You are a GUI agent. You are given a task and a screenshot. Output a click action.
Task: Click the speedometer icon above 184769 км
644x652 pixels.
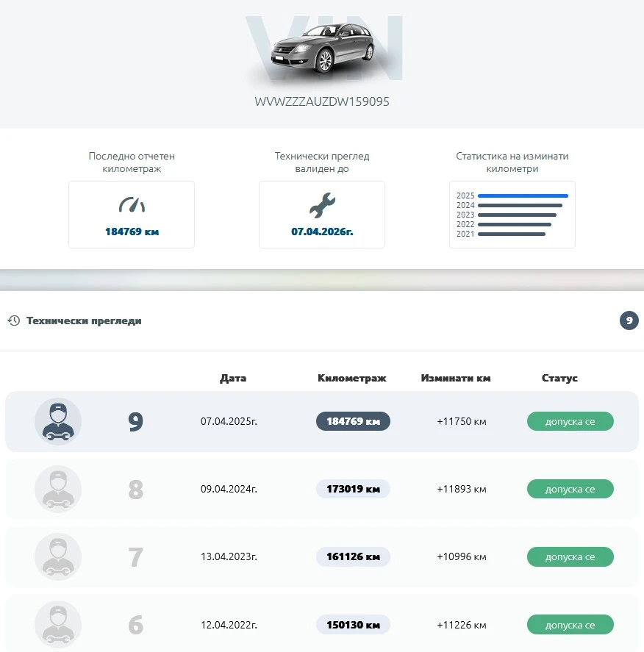pyautogui.click(x=132, y=205)
